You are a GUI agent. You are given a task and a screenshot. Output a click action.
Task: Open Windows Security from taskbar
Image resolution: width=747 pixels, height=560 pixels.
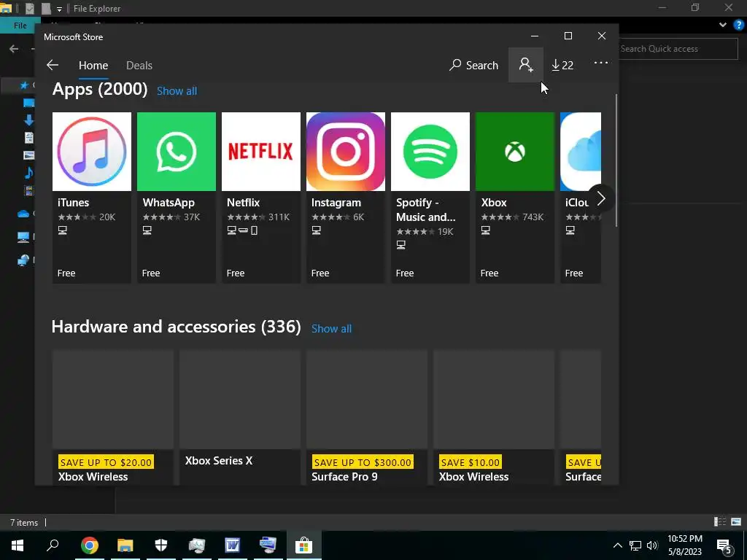(161, 545)
